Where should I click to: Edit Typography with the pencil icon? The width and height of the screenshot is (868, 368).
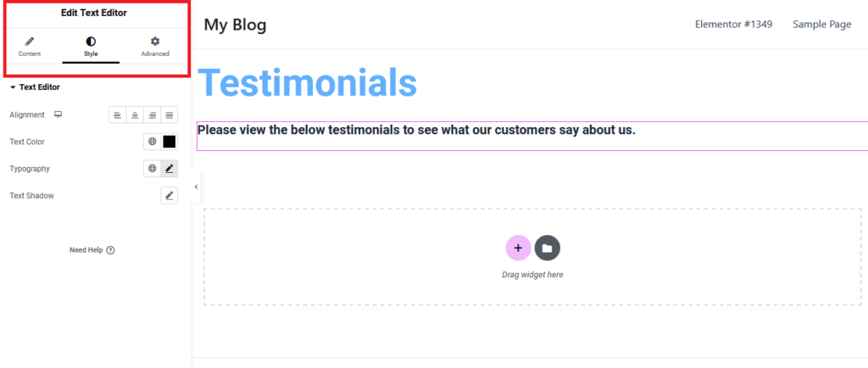[170, 169]
